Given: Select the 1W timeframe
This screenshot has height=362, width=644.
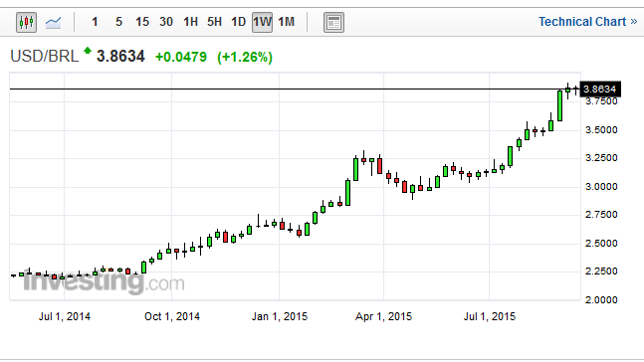Looking at the screenshot, I should click(x=262, y=22).
